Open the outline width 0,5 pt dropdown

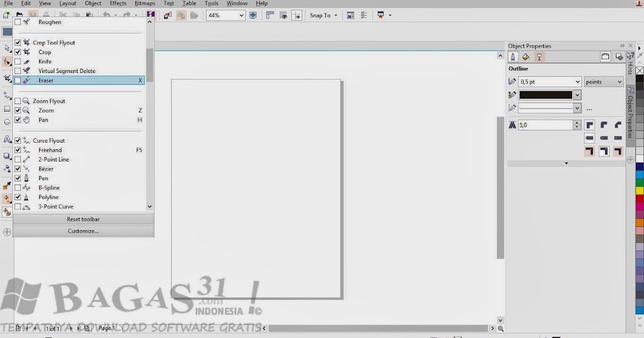pos(577,82)
